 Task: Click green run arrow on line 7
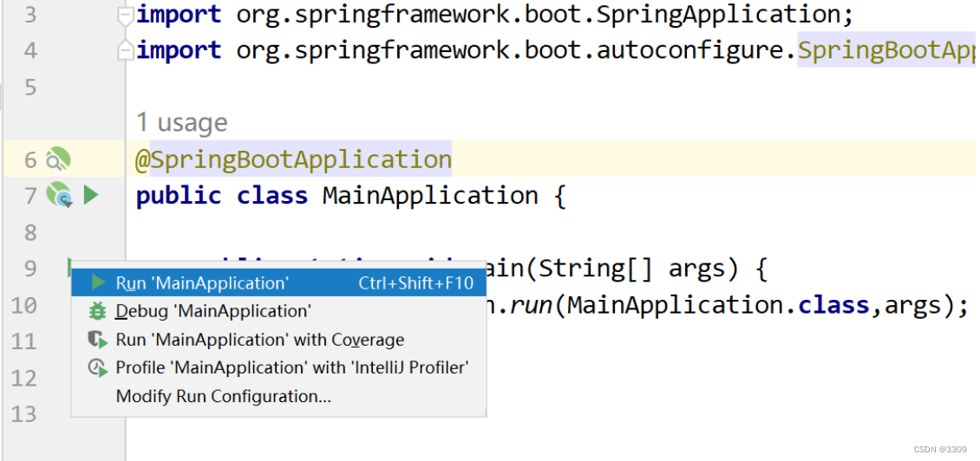(91, 195)
